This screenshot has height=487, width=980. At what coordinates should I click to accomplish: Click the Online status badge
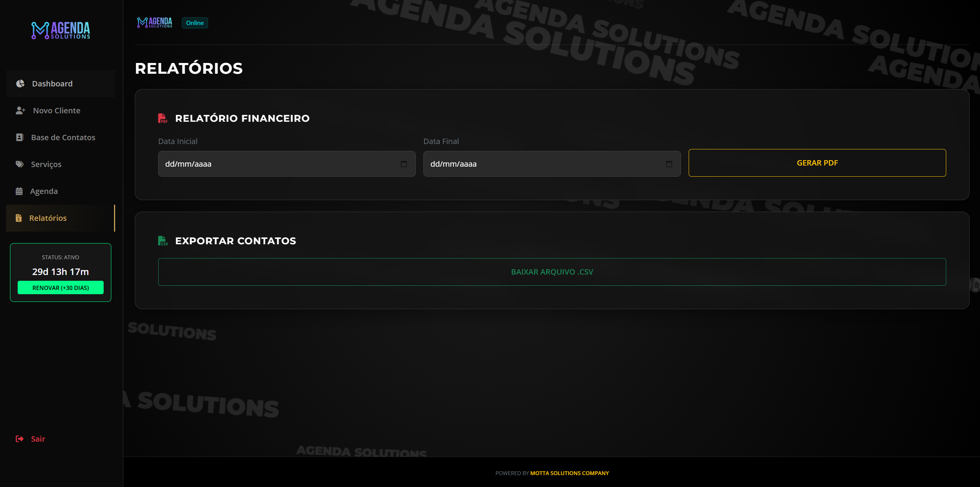(195, 23)
